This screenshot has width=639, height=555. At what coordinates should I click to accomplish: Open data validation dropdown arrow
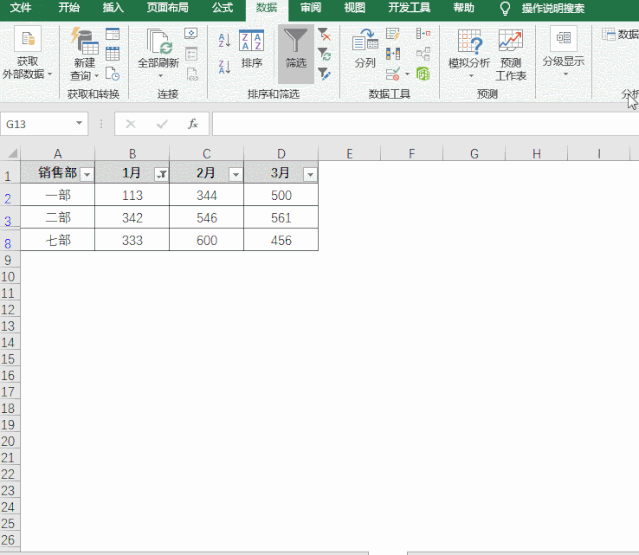pos(407,74)
